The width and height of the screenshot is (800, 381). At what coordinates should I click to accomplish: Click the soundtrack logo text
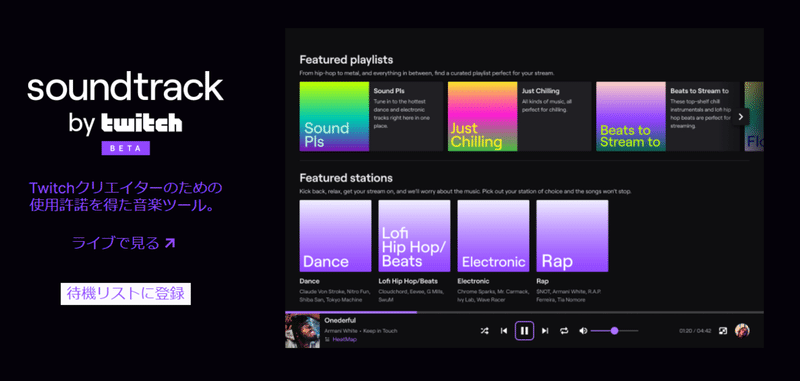(126, 87)
